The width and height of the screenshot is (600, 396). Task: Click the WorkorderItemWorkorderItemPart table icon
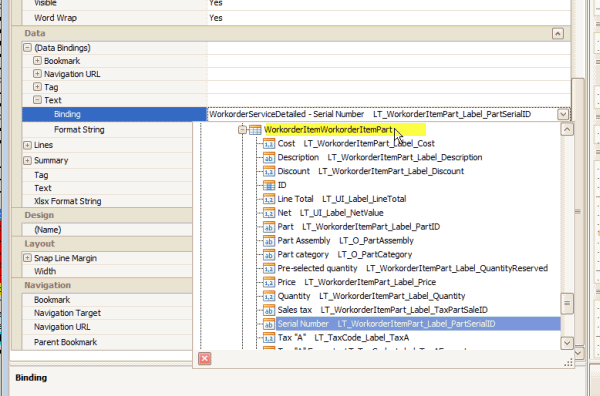point(255,130)
